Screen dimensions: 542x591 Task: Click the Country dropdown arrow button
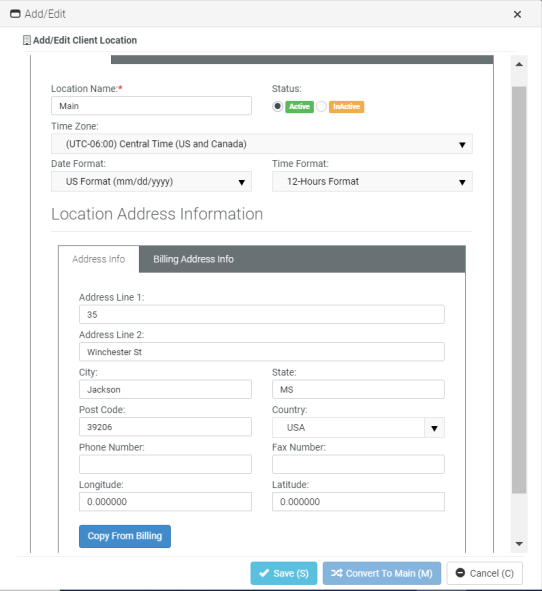tap(434, 428)
